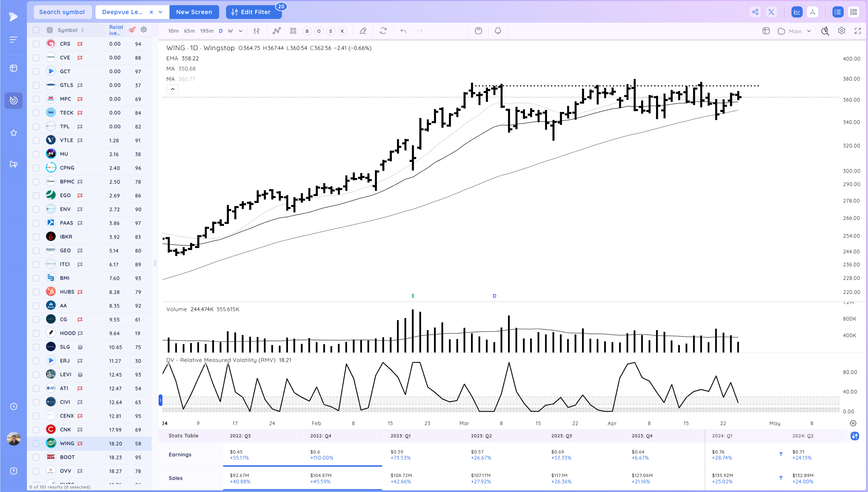
Task: Expand the timeframe dropdown chevron
Action: 241,31
